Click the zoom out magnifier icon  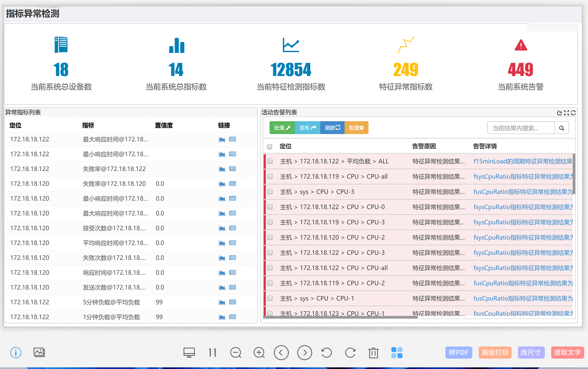pos(236,353)
